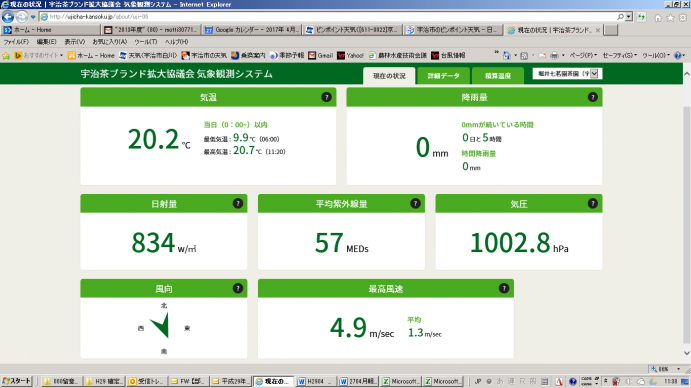This screenshot has height=388, width=691.
Task: Click the command bar print icon
Action: (554, 56)
